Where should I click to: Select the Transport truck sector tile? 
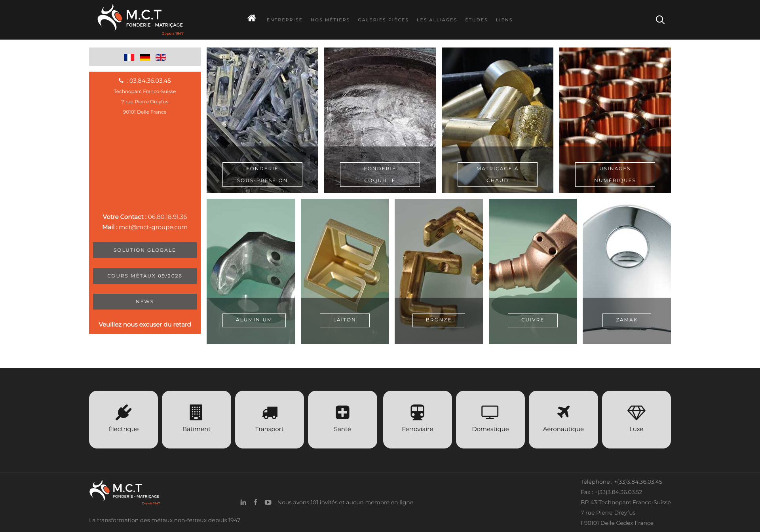pos(270,420)
